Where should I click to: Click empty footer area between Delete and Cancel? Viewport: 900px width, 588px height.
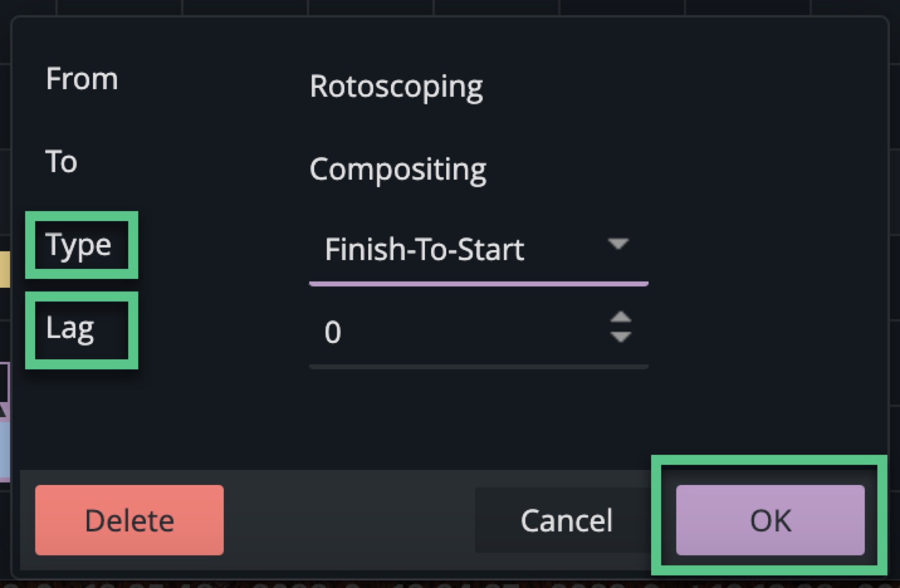(x=349, y=520)
